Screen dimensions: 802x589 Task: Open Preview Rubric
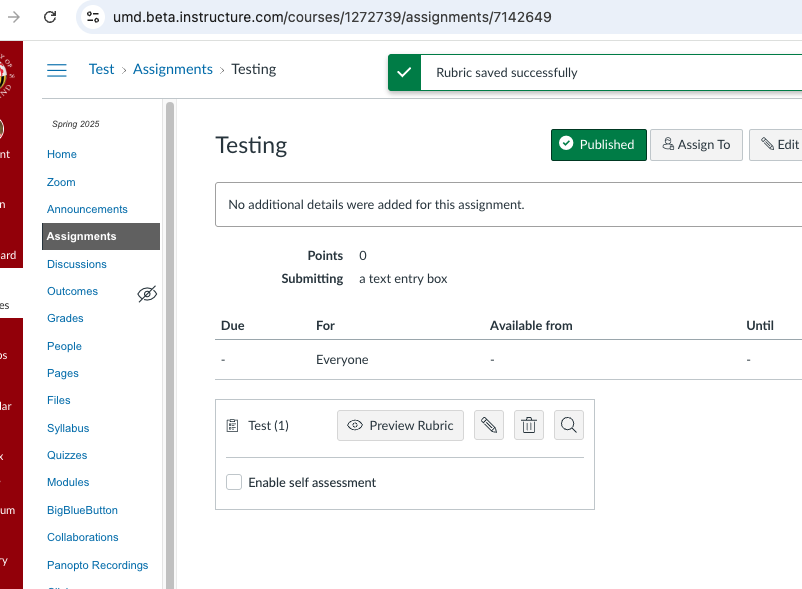pos(400,425)
